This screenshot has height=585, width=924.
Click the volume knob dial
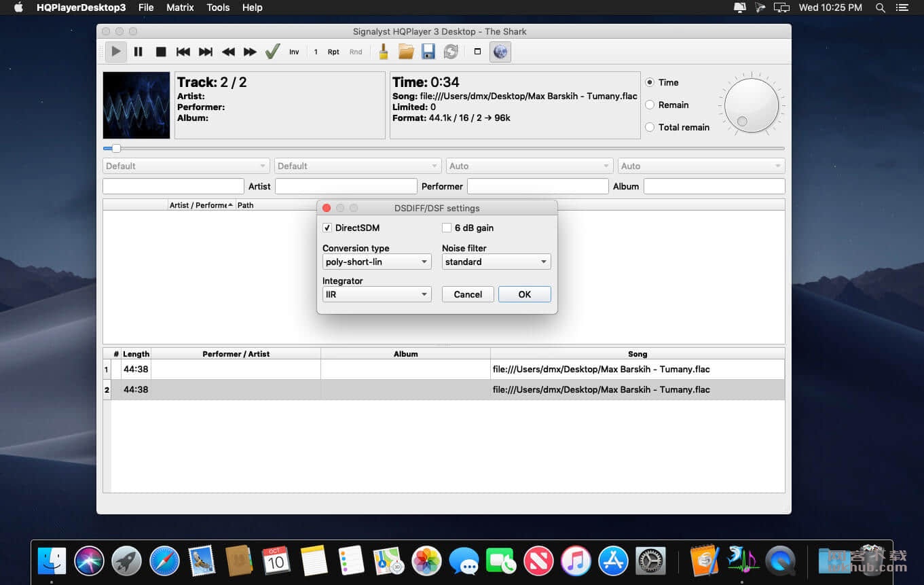point(752,105)
